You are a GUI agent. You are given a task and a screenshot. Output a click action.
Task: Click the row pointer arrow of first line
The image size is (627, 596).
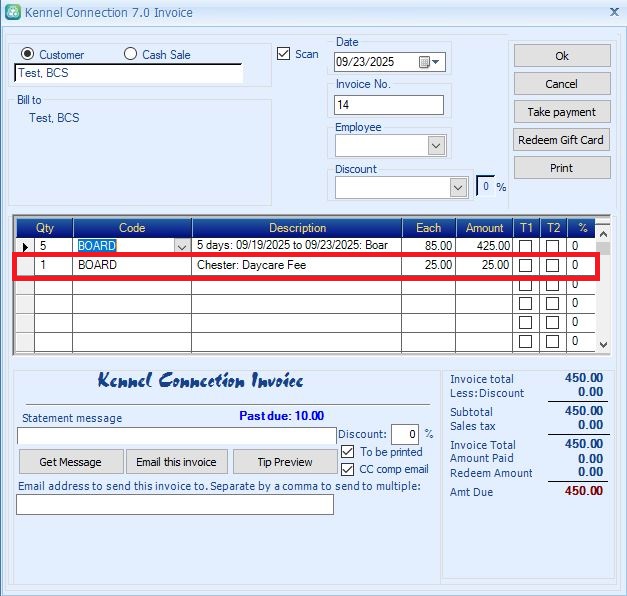[25, 247]
